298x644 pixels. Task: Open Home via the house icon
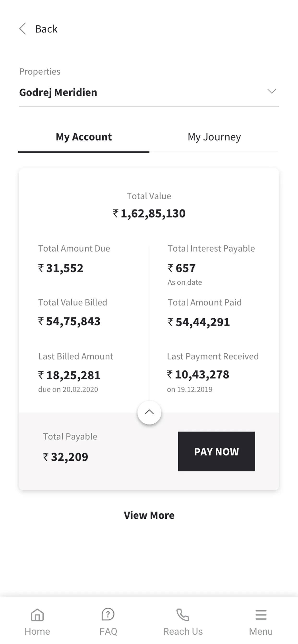pos(37,615)
